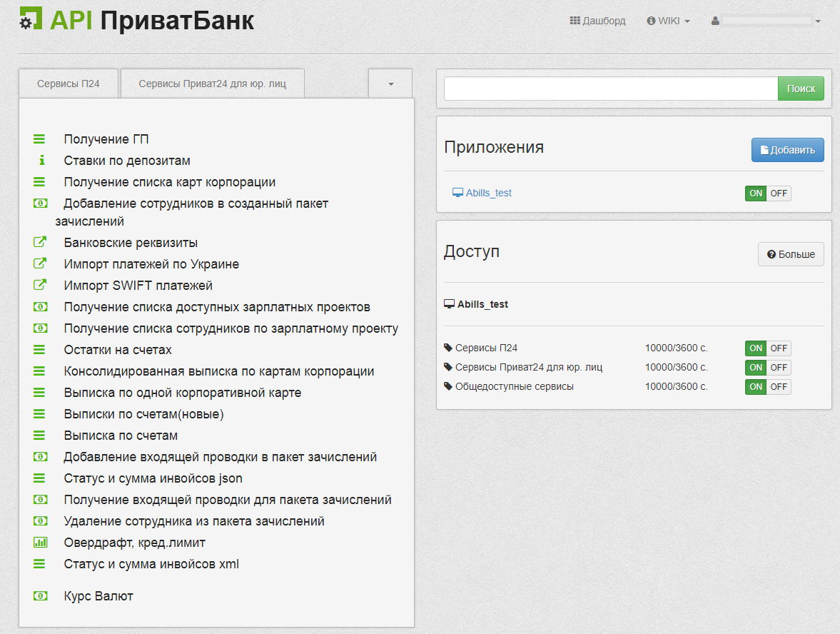Image resolution: width=840 pixels, height=634 pixels.
Task: Open Импорт SWIFT платежей service
Action: pyautogui.click(x=138, y=286)
